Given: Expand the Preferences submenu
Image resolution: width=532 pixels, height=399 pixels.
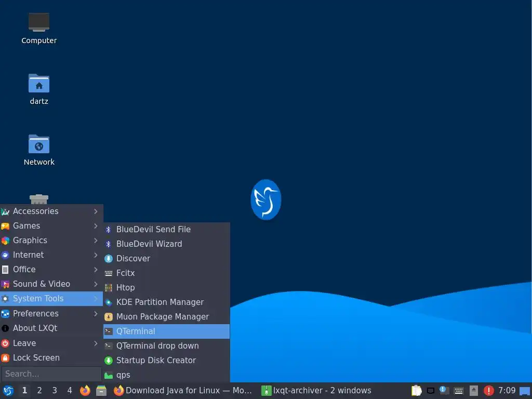Looking at the screenshot, I should tap(51, 313).
